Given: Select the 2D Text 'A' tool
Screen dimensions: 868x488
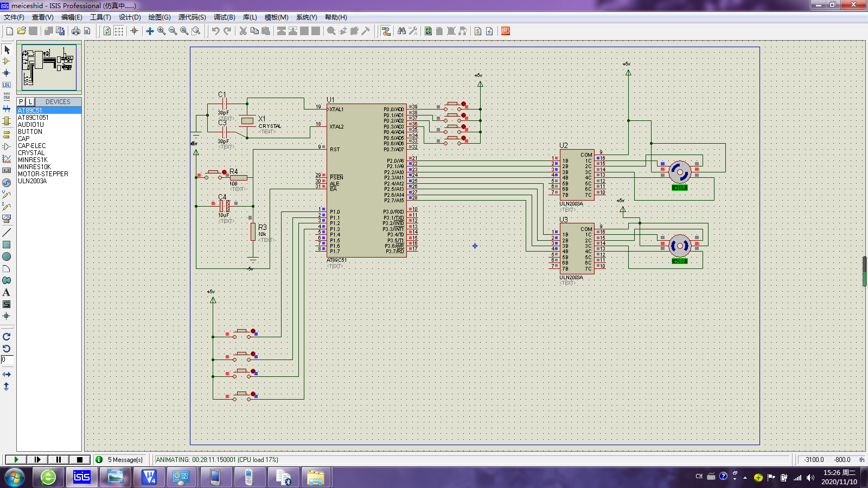Looking at the screenshot, I should point(7,292).
